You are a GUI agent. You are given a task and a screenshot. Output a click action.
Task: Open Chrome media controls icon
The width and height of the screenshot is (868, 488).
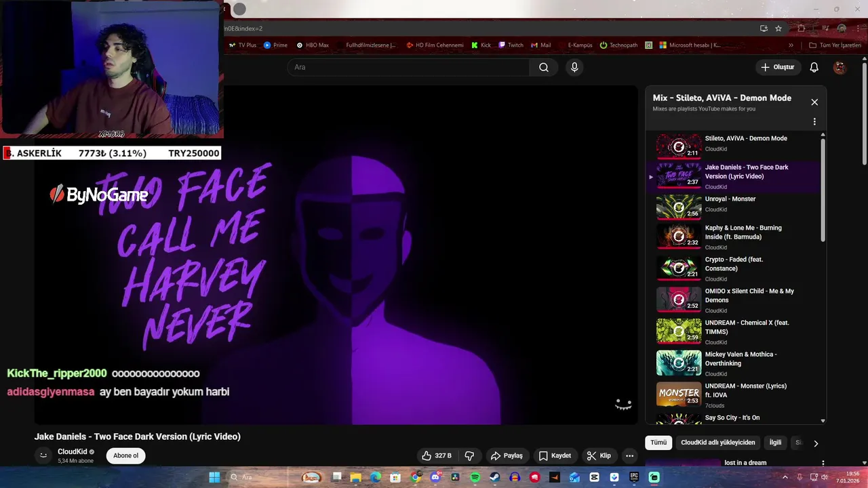[825, 28]
